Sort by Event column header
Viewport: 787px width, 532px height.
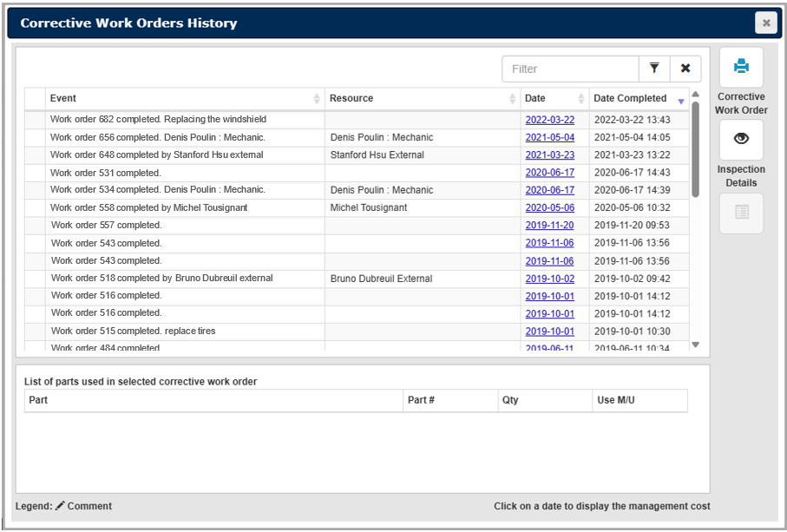click(184, 99)
